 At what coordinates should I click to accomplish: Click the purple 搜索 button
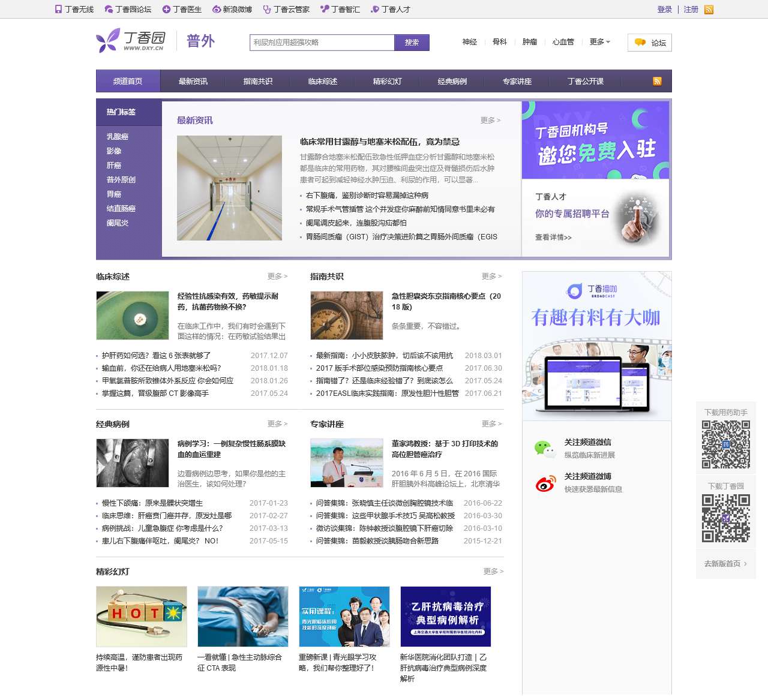tap(412, 43)
